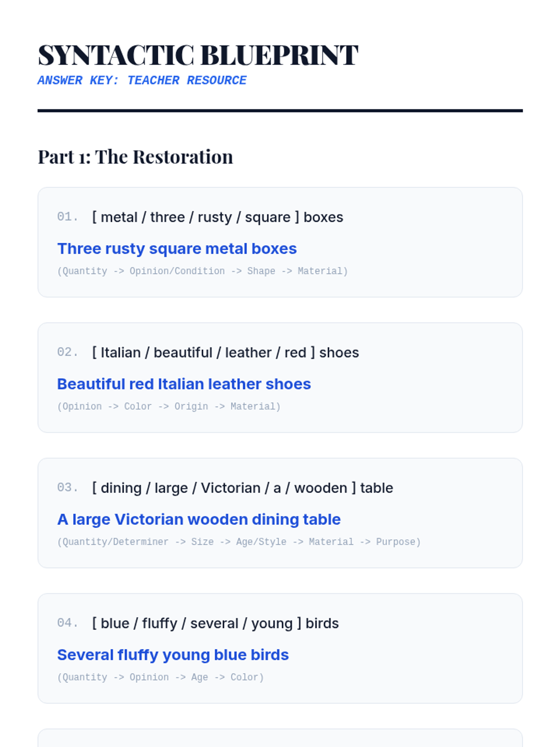Select the answer "Several fluffy young blue birds"

click(173, 655)
